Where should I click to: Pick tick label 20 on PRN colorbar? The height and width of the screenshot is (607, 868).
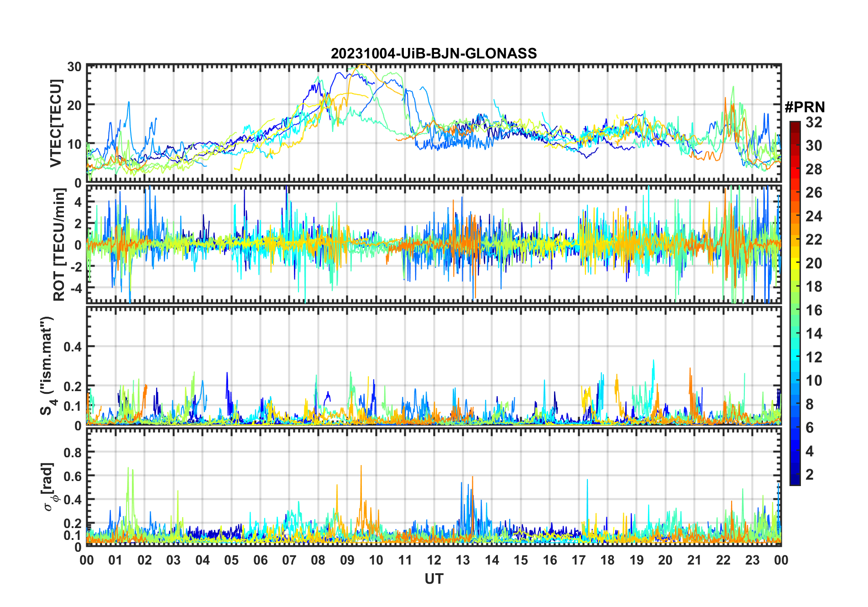814,263
